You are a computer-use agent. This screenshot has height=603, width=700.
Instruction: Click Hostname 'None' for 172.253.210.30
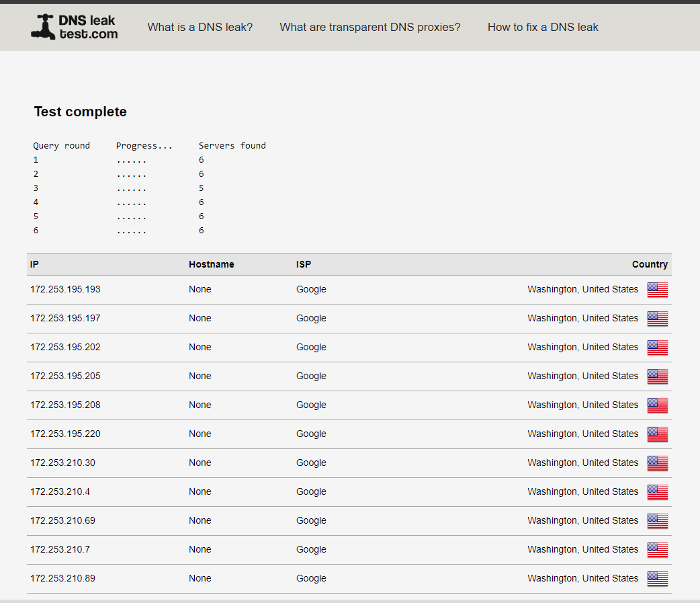[200, 463]
